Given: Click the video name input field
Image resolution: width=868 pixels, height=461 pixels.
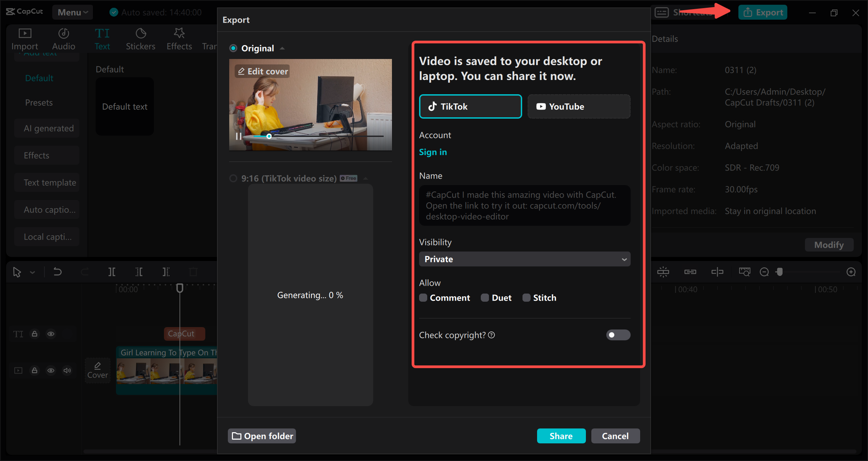Looking at the screenshot, I should pyautogui.click(x=524, y=205).
